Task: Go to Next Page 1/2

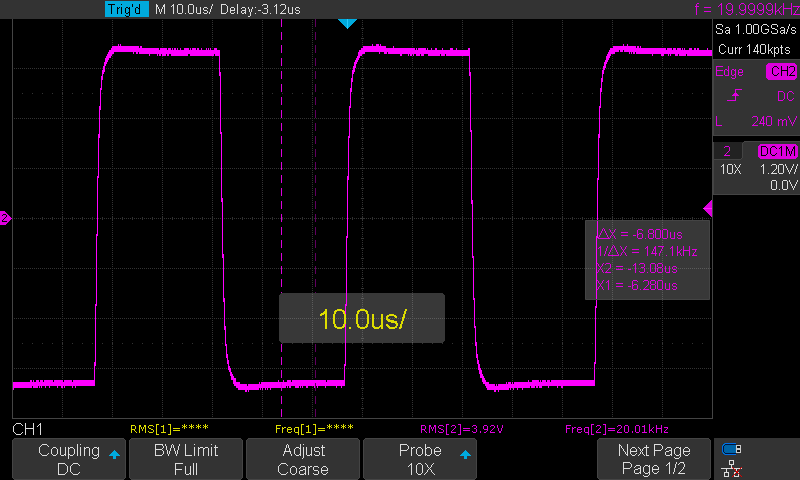Action: click(654, 459)
